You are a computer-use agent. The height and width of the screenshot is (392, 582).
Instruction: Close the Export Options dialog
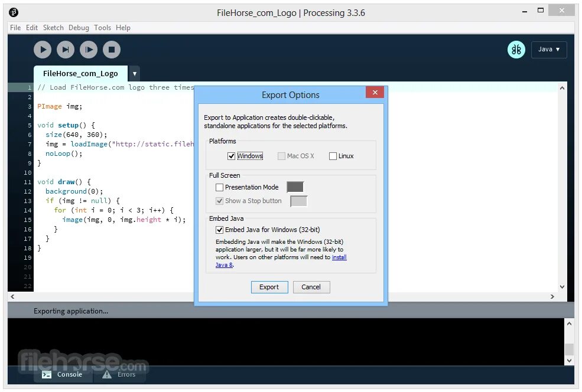[x=375, y=92]
